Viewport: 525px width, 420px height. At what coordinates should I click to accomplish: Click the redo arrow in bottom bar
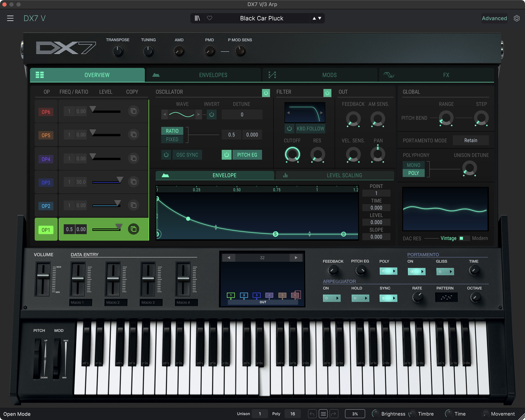334,414
